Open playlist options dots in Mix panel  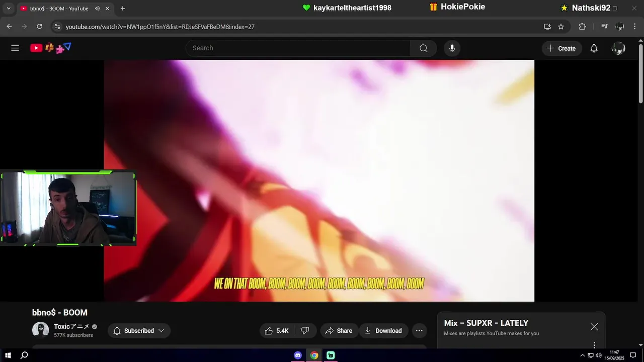tap(594, 345)
